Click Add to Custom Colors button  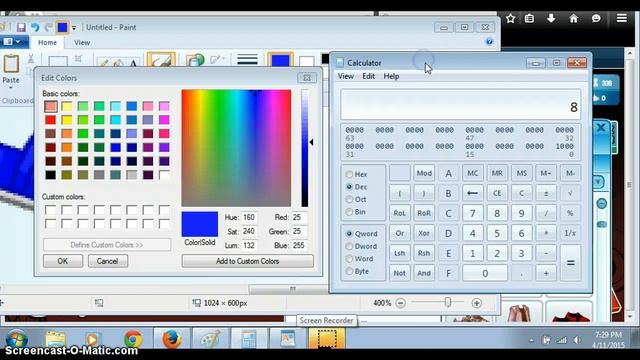[247, 261]
